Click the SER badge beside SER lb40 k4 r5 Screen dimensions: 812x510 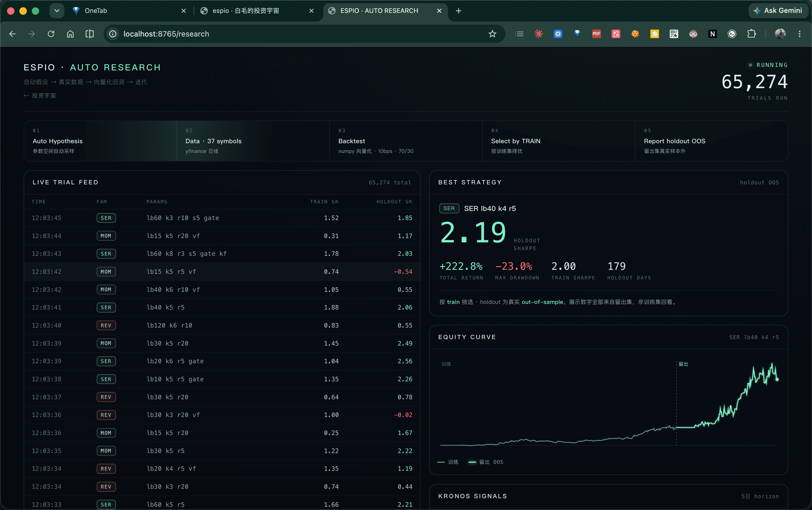[x=449, y=209]
